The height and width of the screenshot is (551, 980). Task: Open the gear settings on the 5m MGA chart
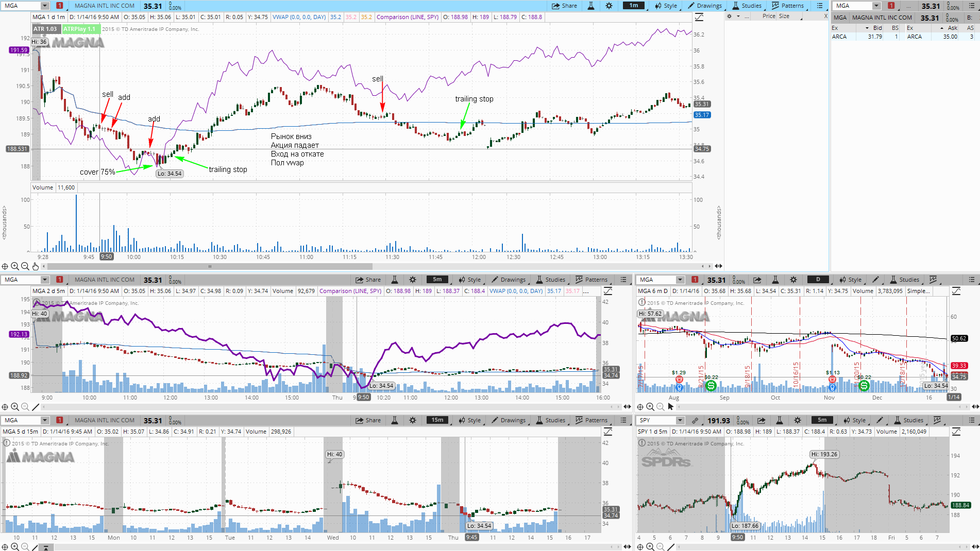click(x=413, y=280)
